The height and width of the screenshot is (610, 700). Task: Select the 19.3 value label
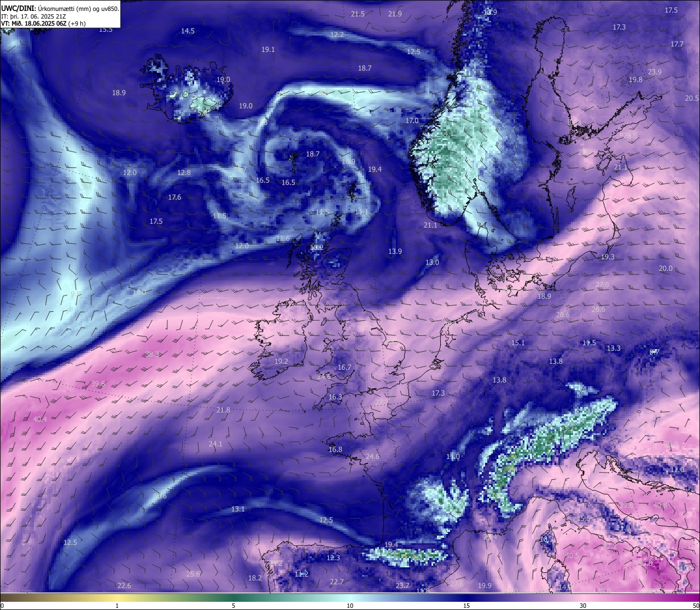pos(608,257)
